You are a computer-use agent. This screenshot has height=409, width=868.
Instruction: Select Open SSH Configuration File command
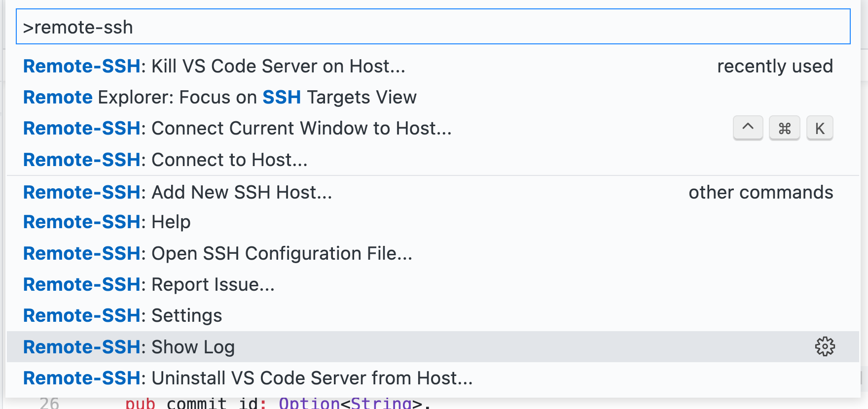pyautogui.click(x=433, y=253)
